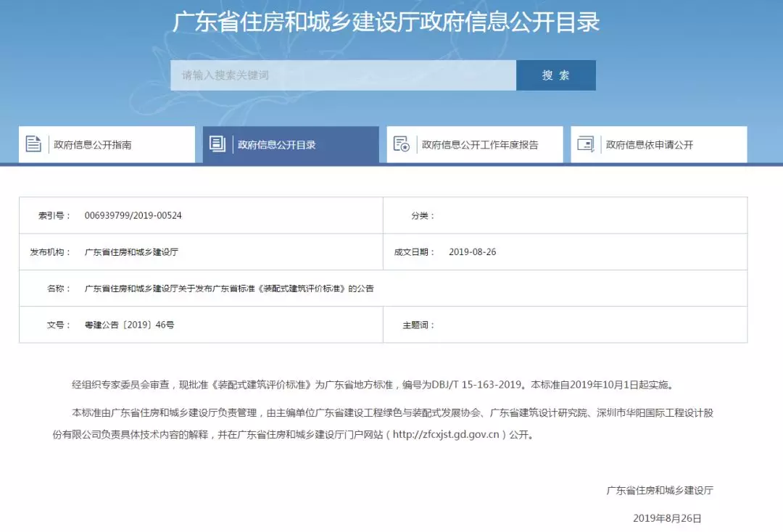
Task: Click the 分类 label
Action: click(423, 215)
